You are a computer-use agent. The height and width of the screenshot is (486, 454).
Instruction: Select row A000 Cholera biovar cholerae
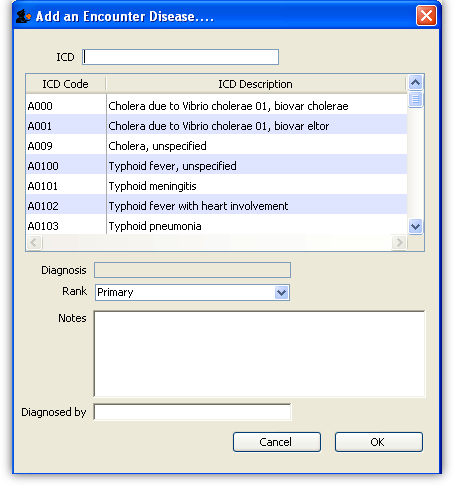point(216,106)
